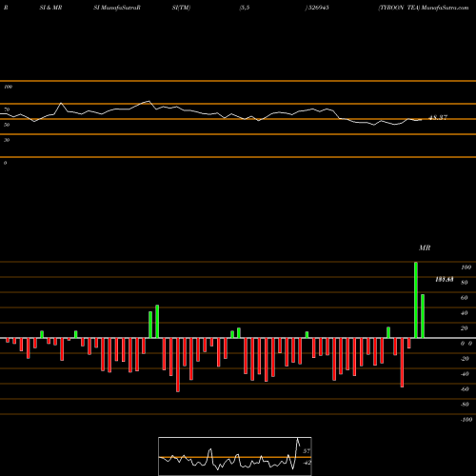Click the 'SI(TM)' header text
Viewport: 476px width, 476px height.
pyautogui.click(x=181, y=8)
